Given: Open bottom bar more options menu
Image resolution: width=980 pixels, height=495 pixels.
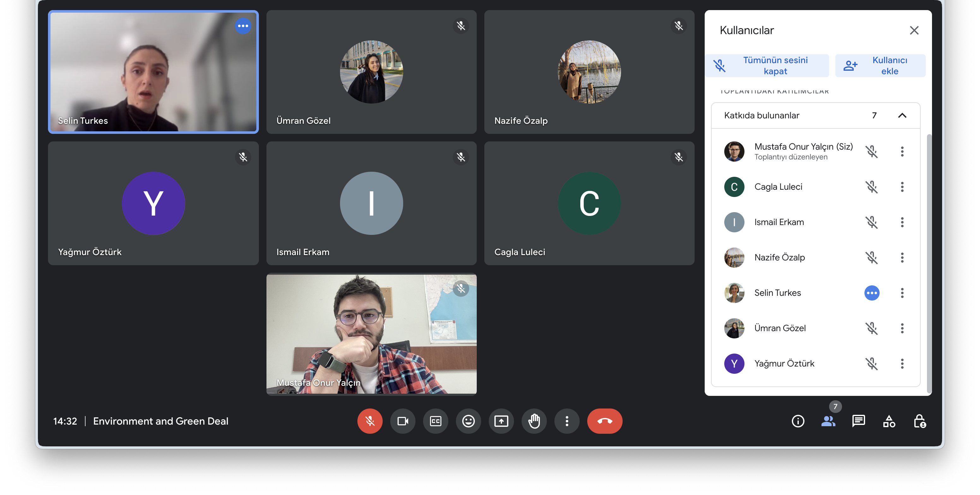Looking at the screenshot, I should tap(567, 421).
